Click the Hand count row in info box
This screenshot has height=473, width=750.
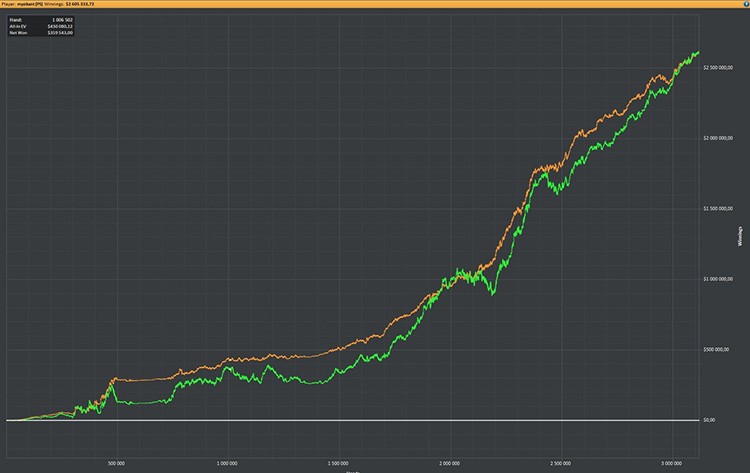39,19
